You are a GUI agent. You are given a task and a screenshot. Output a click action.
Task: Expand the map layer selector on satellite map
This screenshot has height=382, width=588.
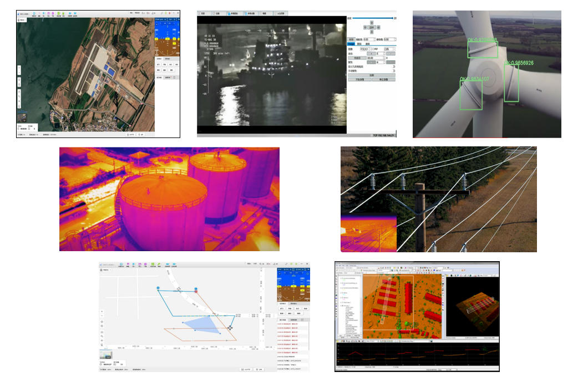pyautogui.click(x=22, y=20)
